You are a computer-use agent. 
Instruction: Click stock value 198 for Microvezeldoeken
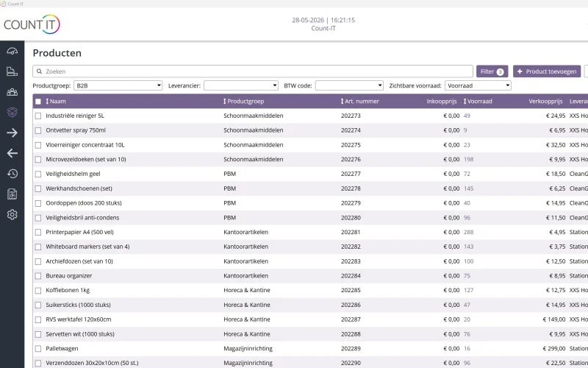point(468,159)
